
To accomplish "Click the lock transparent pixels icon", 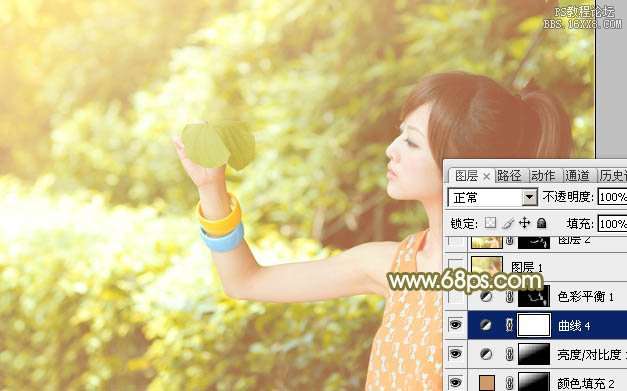I will point(490,223).
